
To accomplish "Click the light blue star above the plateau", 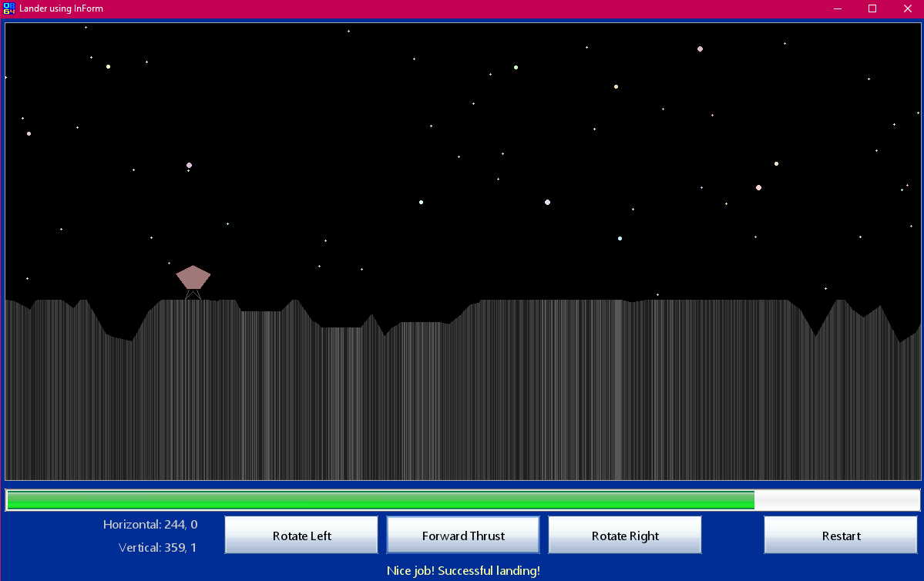I will coord(620,238).
